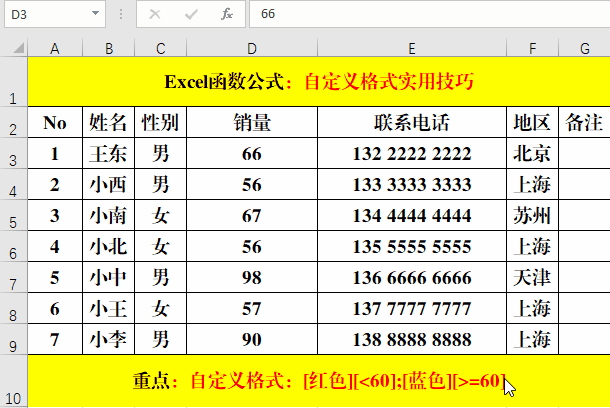Select row 1 header

click(x=14, y=82)
